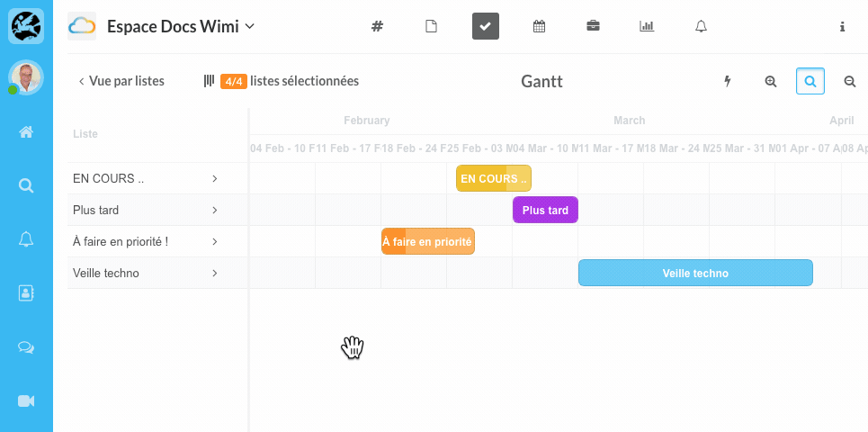Open the workspace bell notifications tab
Image resolution: width=868 pixels, height=432 pixels.
701,26
